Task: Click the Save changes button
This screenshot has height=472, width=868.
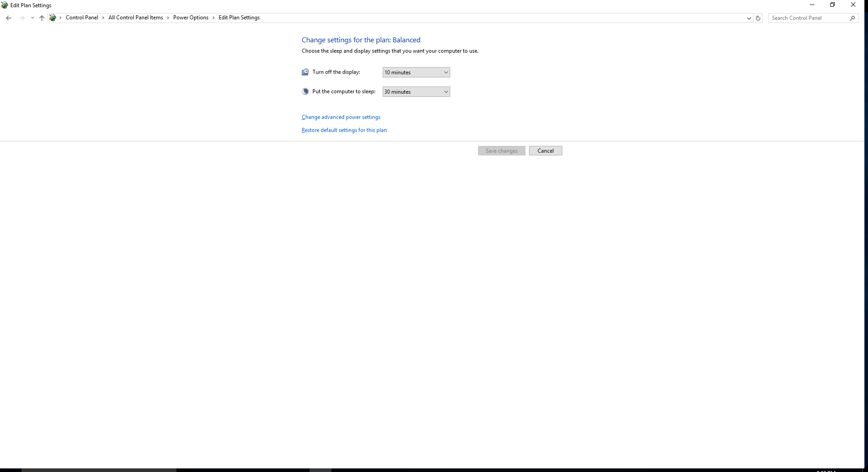Action: [502, 151]
